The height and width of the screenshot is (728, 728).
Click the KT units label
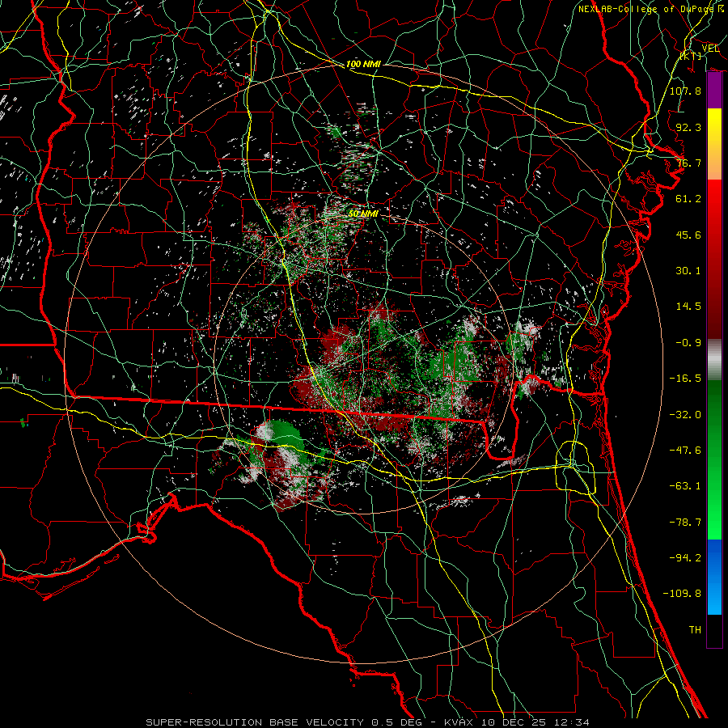point(691,56)
